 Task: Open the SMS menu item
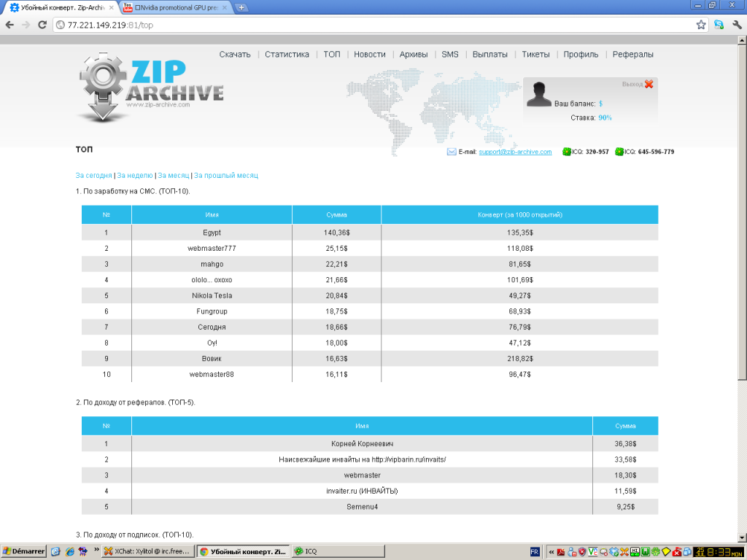point(449,54)
